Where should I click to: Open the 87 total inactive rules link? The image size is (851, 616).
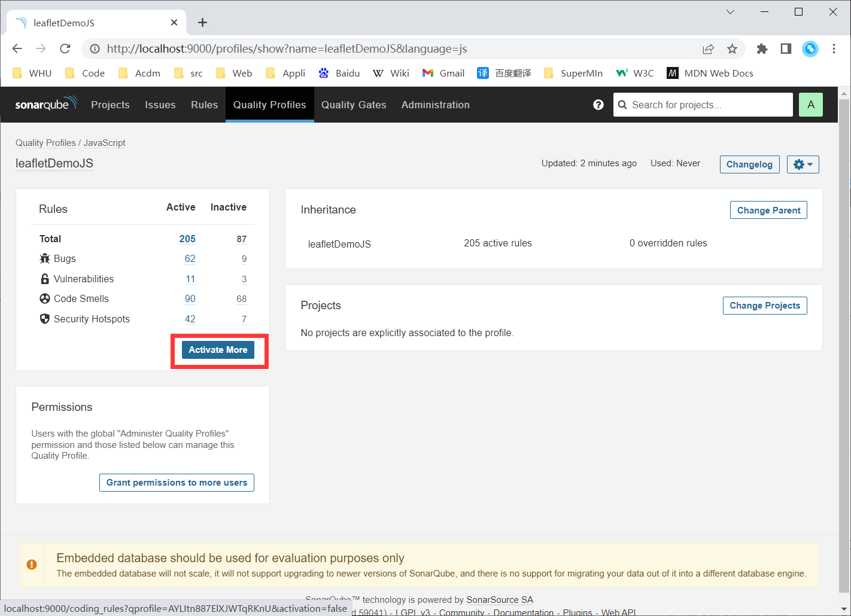tap(242, 239)
